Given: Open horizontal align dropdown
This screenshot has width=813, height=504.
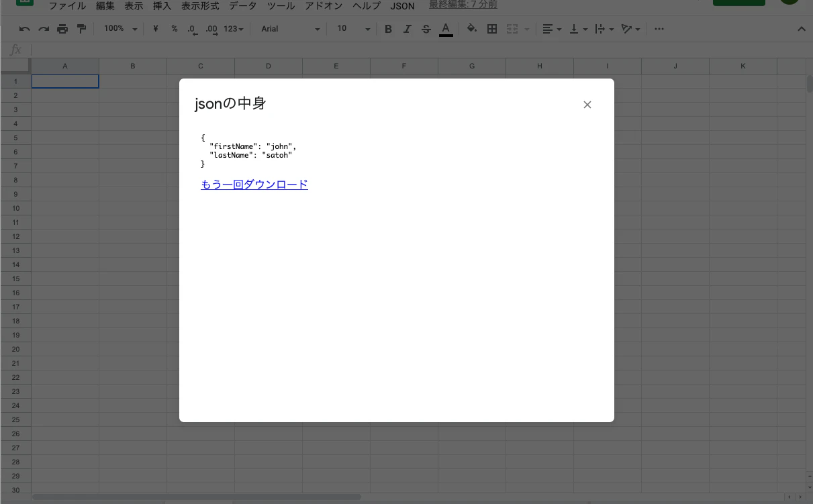Looking at the screenshot, I should [x=552, y=29].
